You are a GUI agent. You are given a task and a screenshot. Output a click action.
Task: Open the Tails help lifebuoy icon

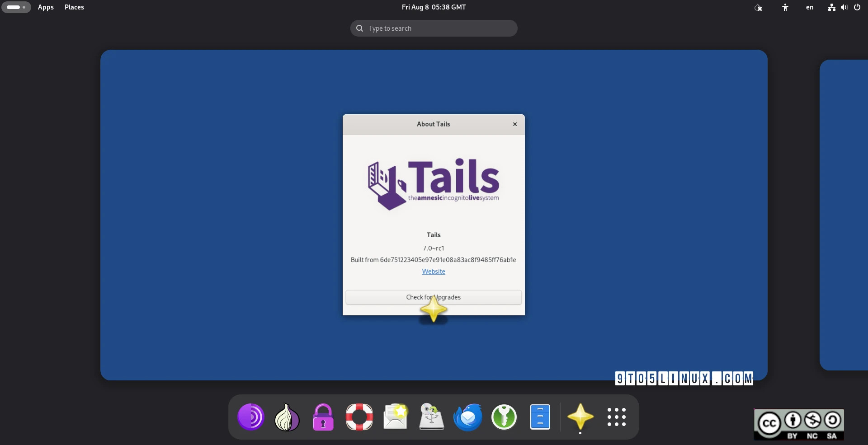(x=359, y=417)
